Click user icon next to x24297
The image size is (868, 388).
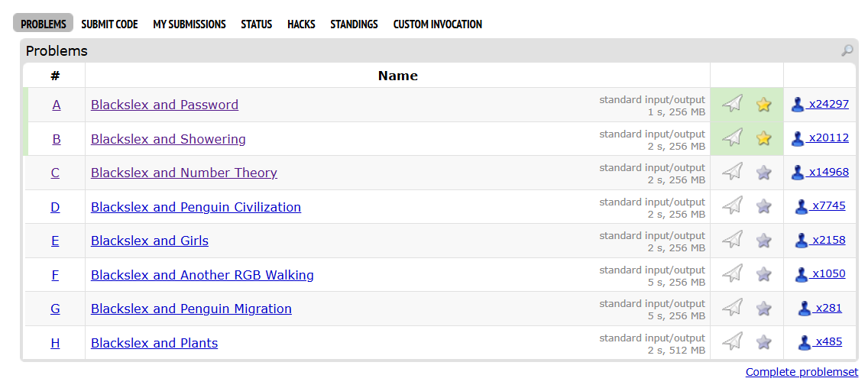tap(798, 105)
